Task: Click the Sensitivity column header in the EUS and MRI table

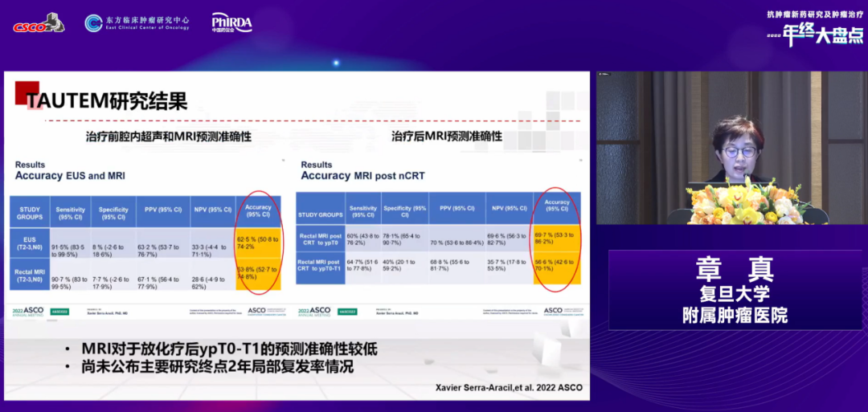Action: [x=71, y=213]
